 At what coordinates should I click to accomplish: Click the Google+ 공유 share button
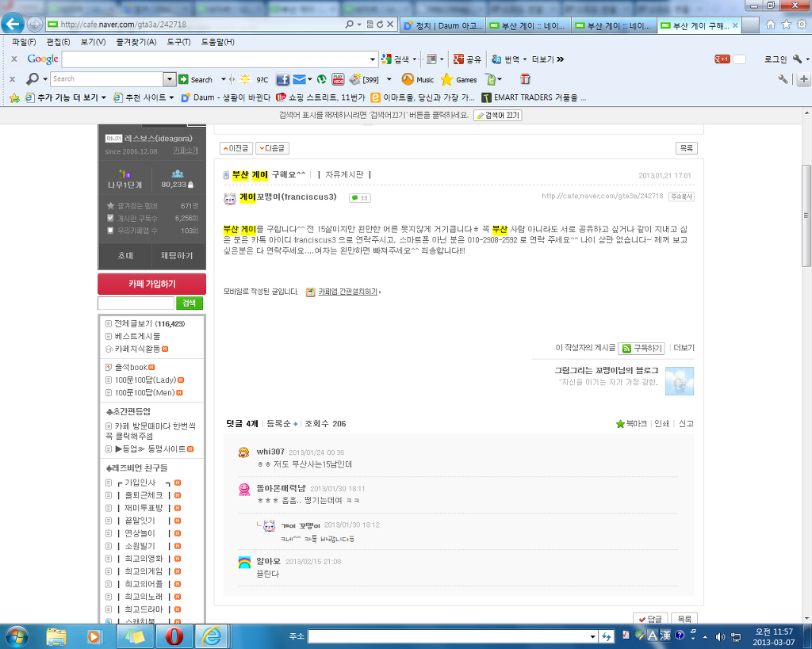(x=467, y=59)
